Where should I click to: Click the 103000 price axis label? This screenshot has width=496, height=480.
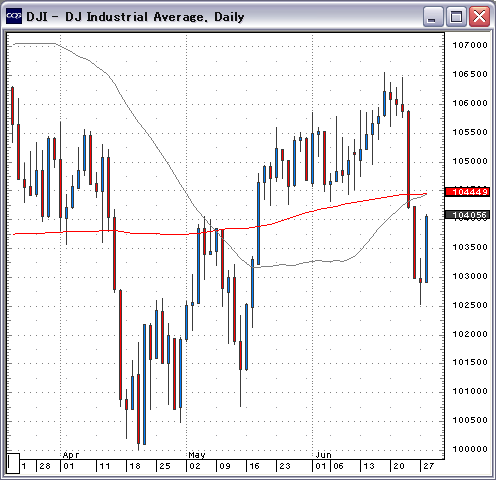click(x=470, y=276)
